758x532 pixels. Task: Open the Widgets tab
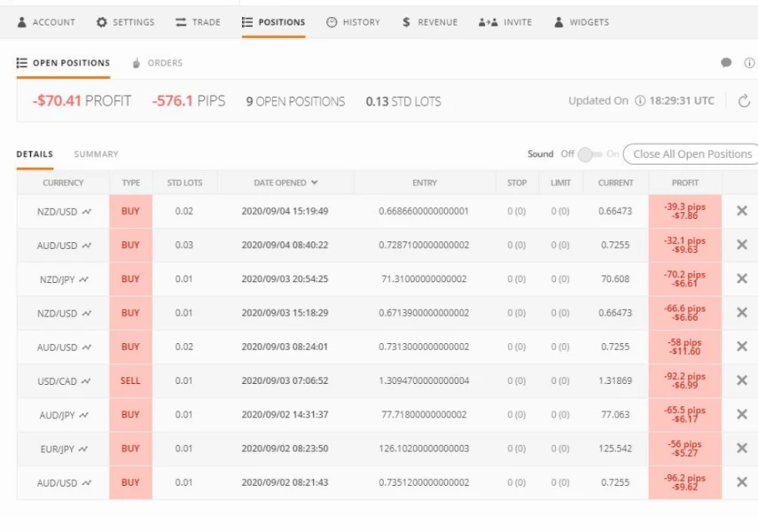(582, 22)
